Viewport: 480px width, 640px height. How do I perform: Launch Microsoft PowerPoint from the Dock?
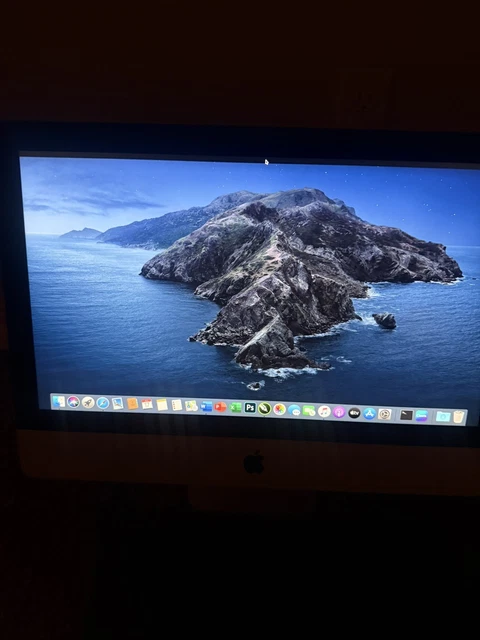[x=220, y=407]
